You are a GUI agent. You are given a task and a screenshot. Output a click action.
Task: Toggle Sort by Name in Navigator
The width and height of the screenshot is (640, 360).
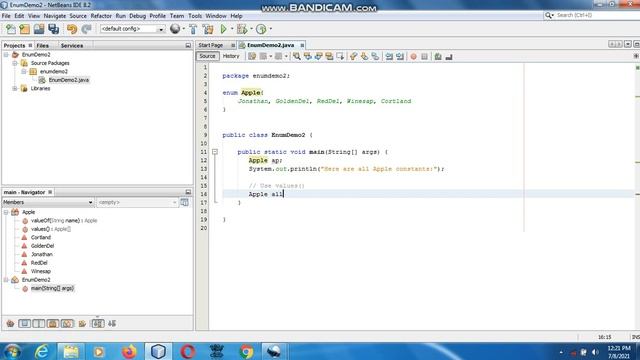98,324
